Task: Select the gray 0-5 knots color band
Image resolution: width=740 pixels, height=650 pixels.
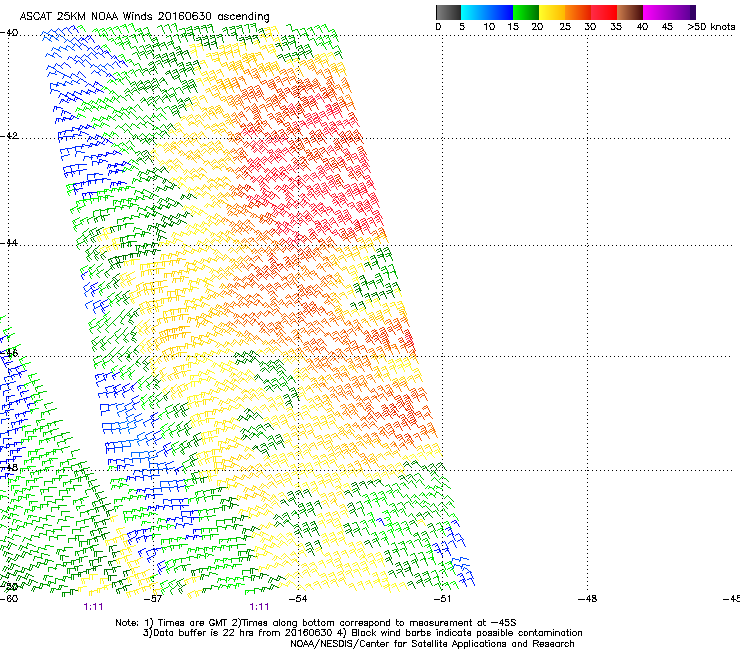Action: tap(448, 12)
